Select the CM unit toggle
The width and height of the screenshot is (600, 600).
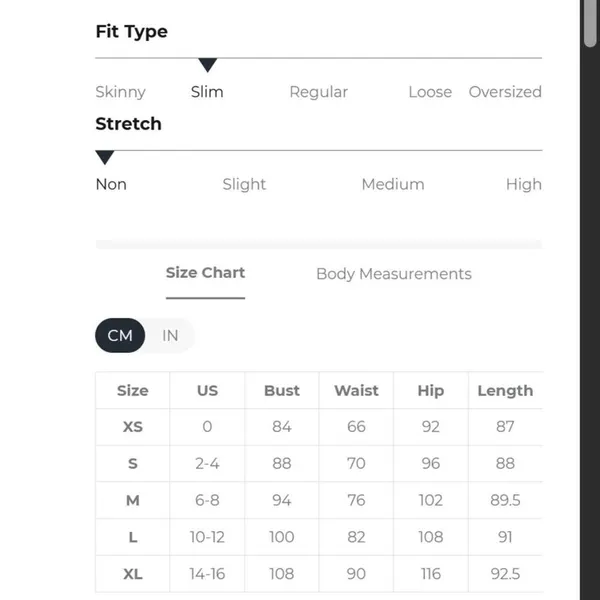click(120, 335)
